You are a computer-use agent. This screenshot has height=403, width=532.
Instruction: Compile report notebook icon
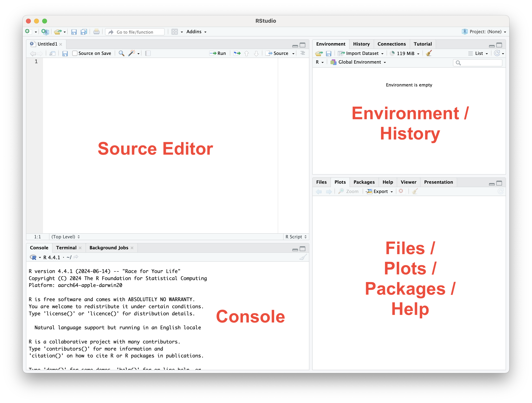(148, 53)
